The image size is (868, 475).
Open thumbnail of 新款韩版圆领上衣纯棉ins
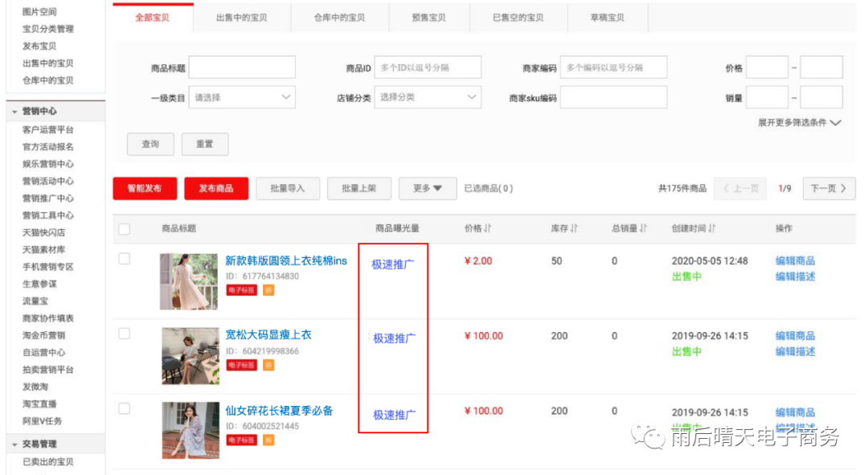point(189,281)
